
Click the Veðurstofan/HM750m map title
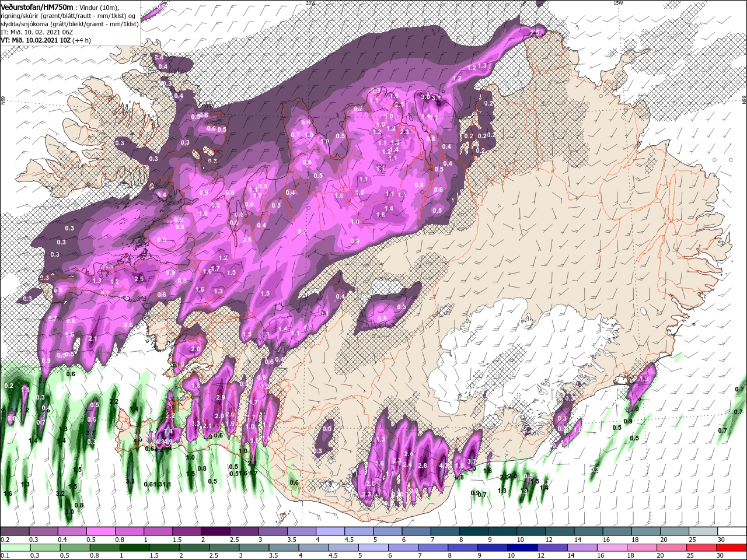pyautogui.click(x=37, y=6)
